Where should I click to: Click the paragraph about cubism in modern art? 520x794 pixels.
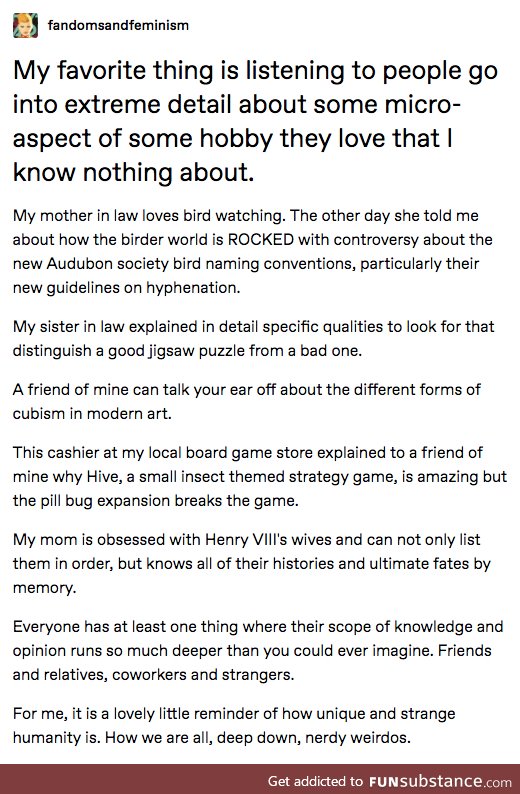247,402
